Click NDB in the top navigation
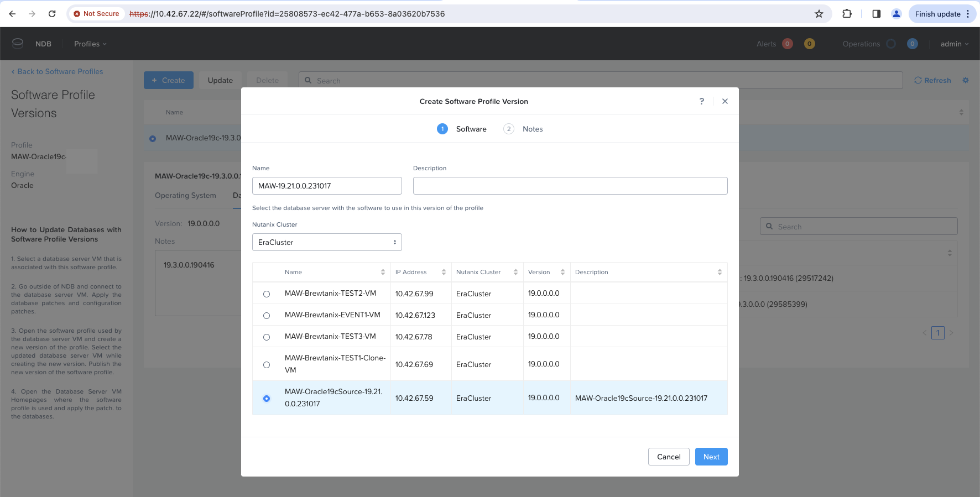This screenshot has width=980, height=497. 43,44
